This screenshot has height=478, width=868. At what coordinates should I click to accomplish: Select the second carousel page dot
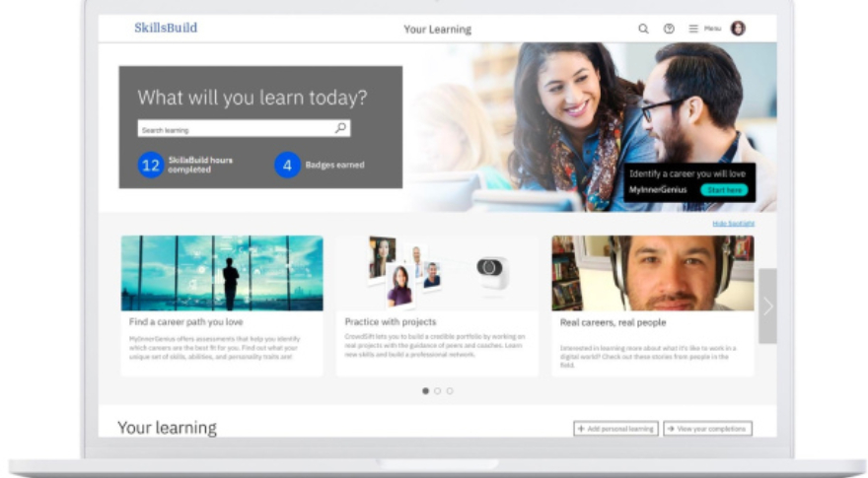[x=437, y=391]
